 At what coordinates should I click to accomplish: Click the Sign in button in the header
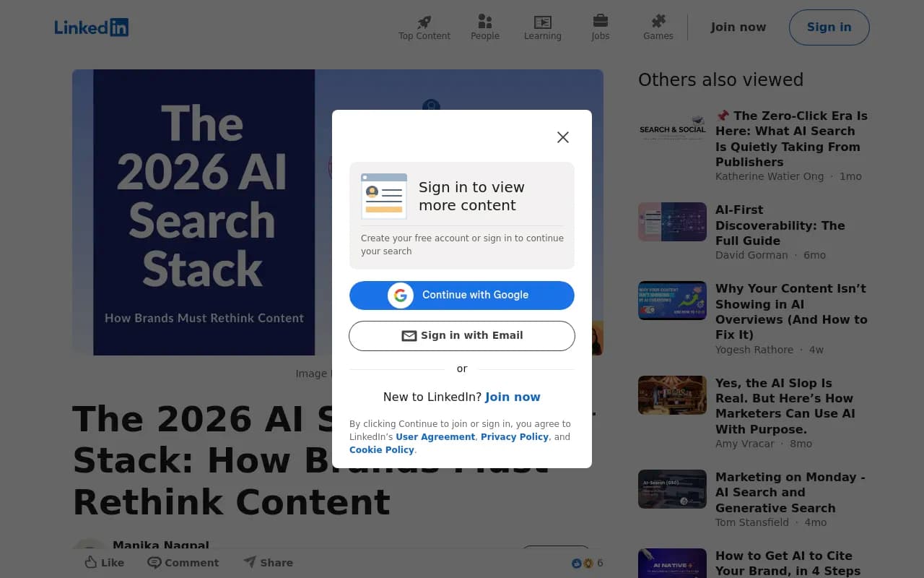coord(829,27)
